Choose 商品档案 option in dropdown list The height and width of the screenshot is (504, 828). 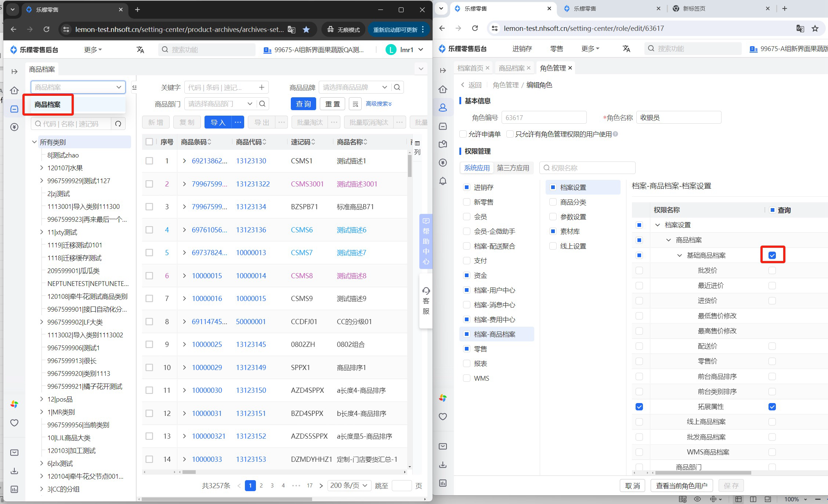point(78,105)
